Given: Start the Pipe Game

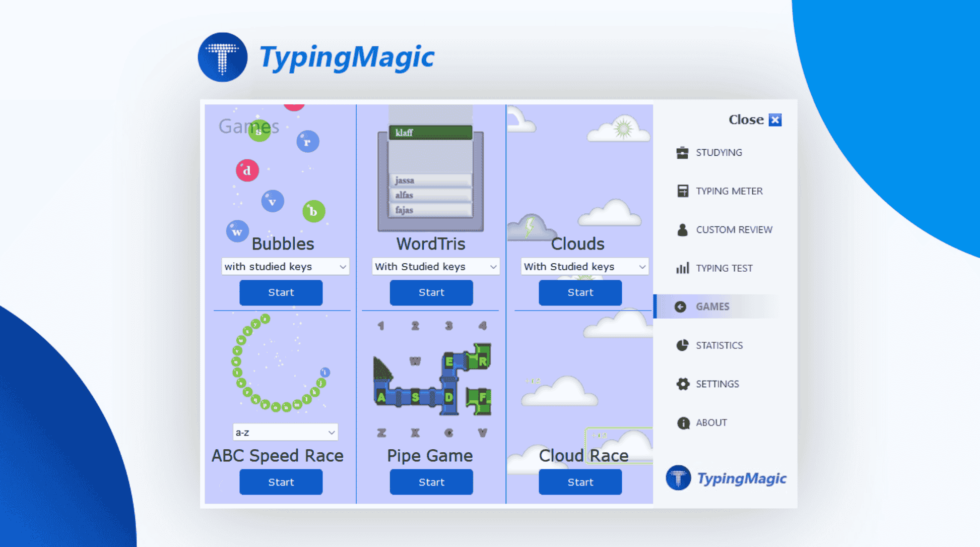Looking at the screenshot, I should 431,482.
